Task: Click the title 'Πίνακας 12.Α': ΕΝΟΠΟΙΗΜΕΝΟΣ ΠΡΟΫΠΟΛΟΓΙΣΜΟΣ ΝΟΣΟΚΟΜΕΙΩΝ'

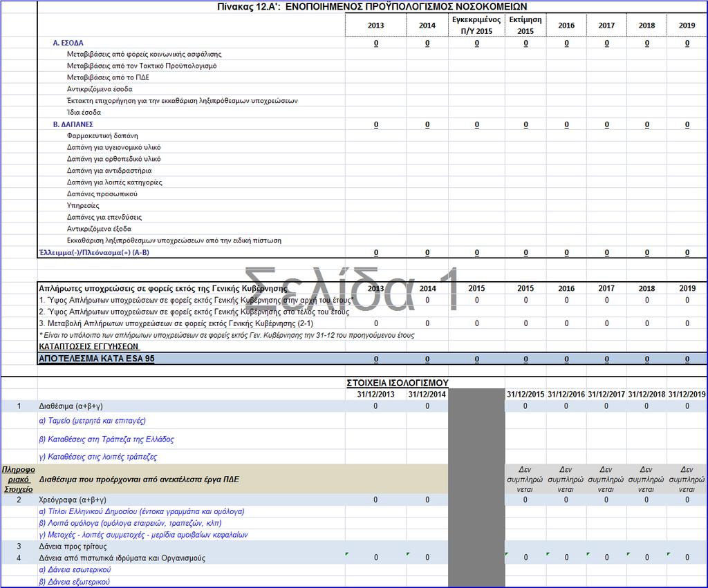Action: pos(372,6)
